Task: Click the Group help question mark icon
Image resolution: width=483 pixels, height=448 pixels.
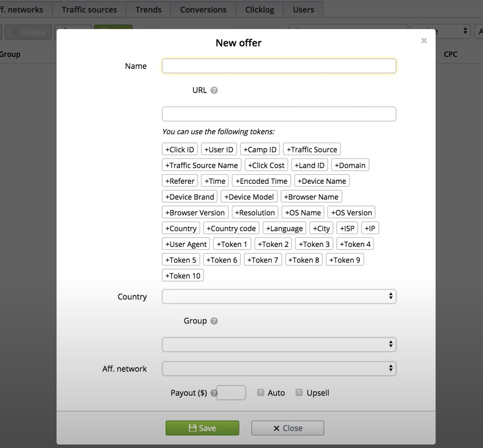Action: coord(214,321)
